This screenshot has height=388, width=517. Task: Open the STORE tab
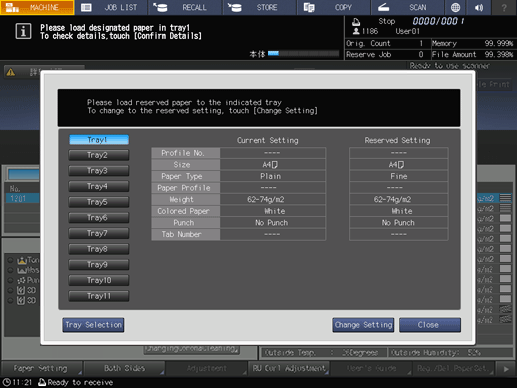tap(260, 7)
